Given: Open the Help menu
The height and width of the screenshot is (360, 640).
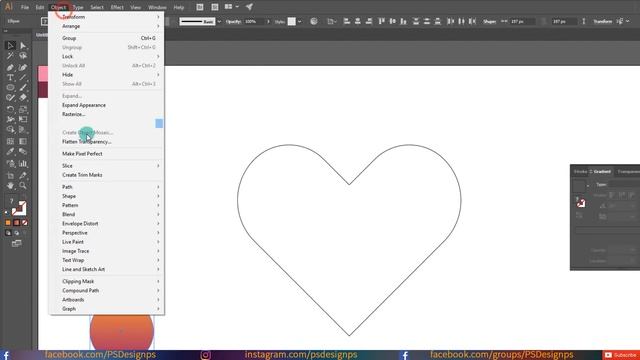Looking at the screenshot, I should pyautogui.click(x=179, y=7).
